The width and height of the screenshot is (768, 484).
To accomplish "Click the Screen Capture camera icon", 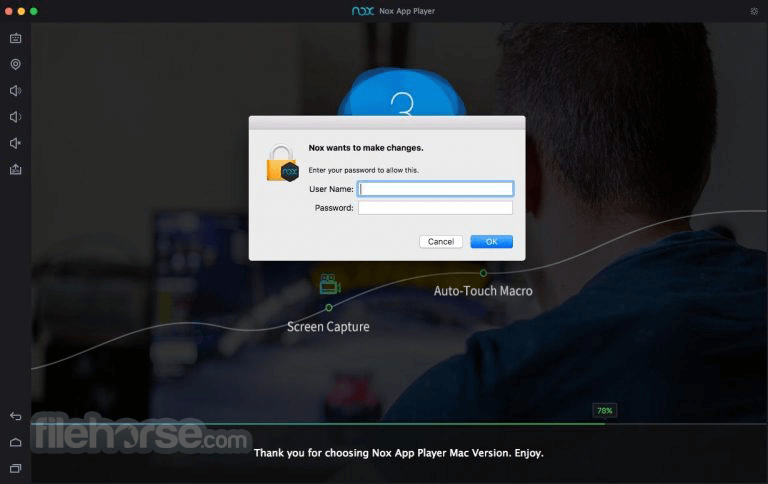I will (x=330, y=284).
